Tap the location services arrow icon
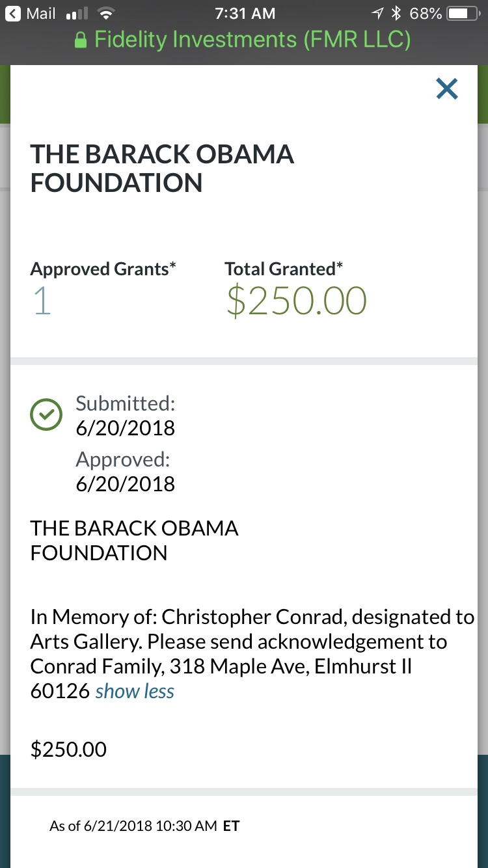This screenshot has width=488, height=868. (377, 14)
